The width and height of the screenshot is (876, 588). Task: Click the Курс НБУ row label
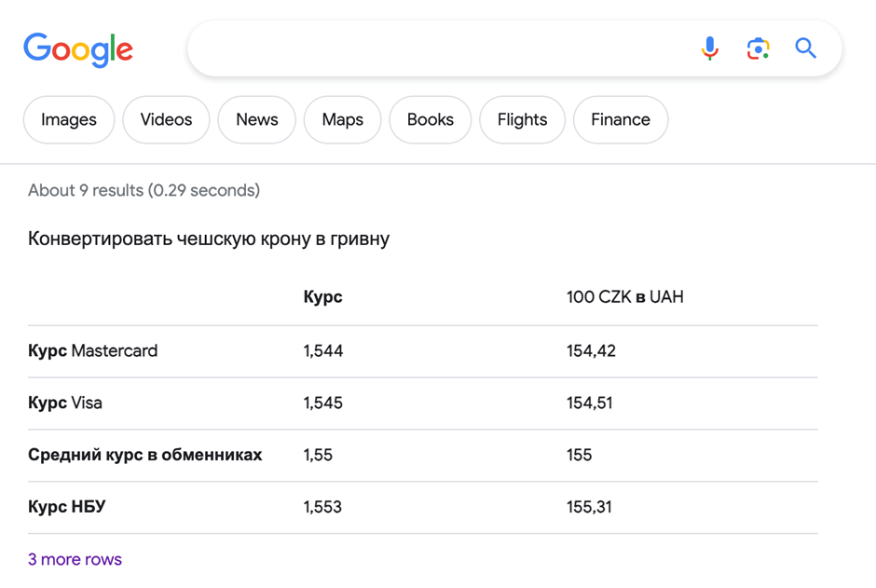[66, 507]
